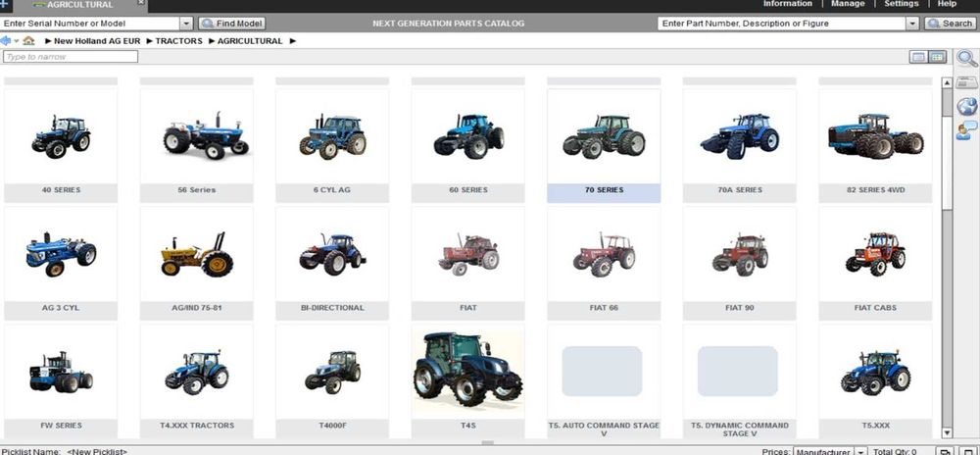Click the 40 SERIES label text
This screenshot has height=455, width=980.
61,190
